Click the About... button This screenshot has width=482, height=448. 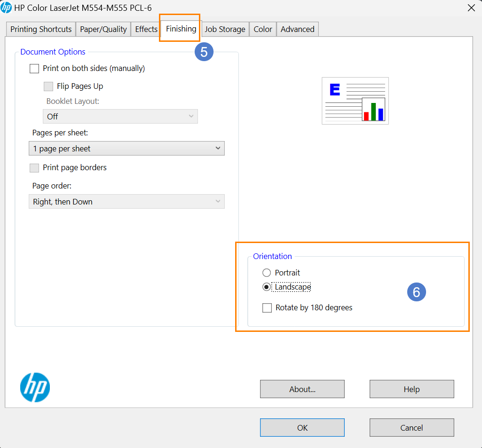click(x=302, y=389)
